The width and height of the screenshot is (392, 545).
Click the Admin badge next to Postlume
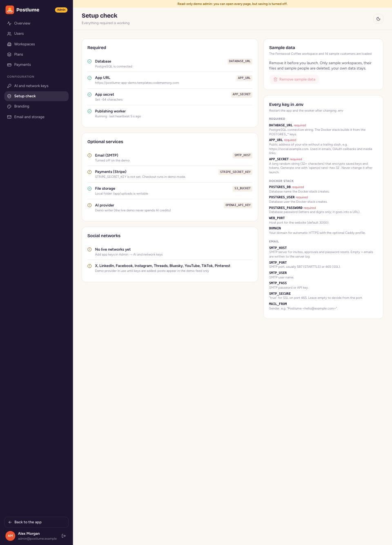[61, 10]
